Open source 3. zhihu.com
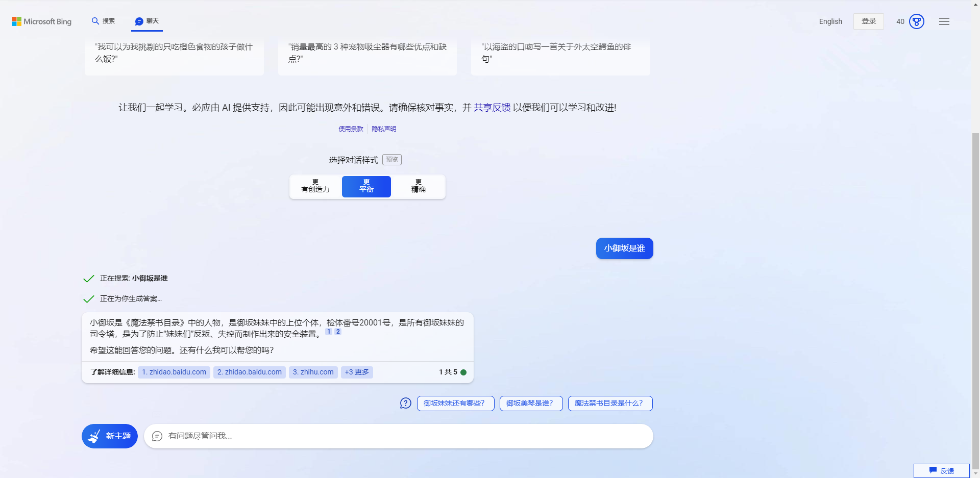The height and width of the screenshot is (478, 980). point(313,372)
